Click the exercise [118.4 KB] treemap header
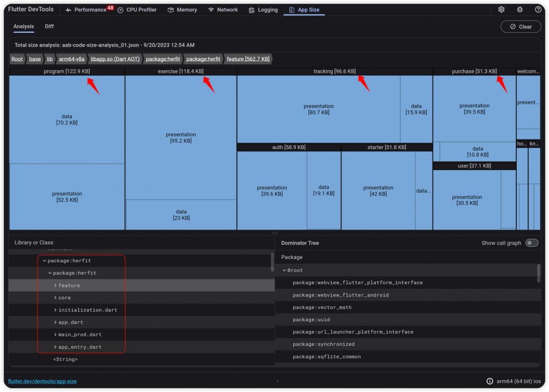 click(181, 71)
